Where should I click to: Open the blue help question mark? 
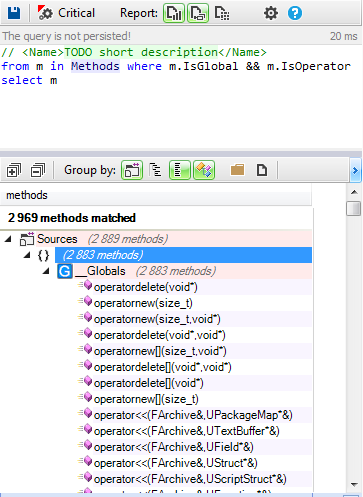click(295, 13)
